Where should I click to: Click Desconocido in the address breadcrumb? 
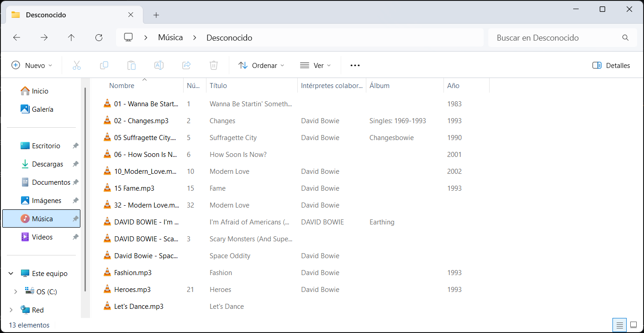[x=229, y=38]
